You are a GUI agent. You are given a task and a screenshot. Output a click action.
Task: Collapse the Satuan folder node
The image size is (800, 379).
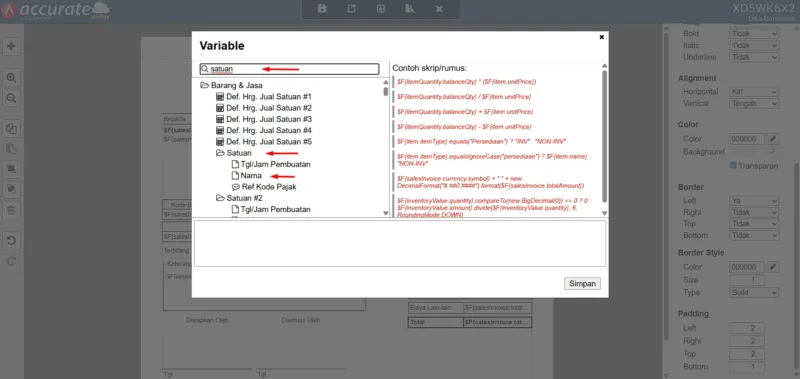[220, 153]
